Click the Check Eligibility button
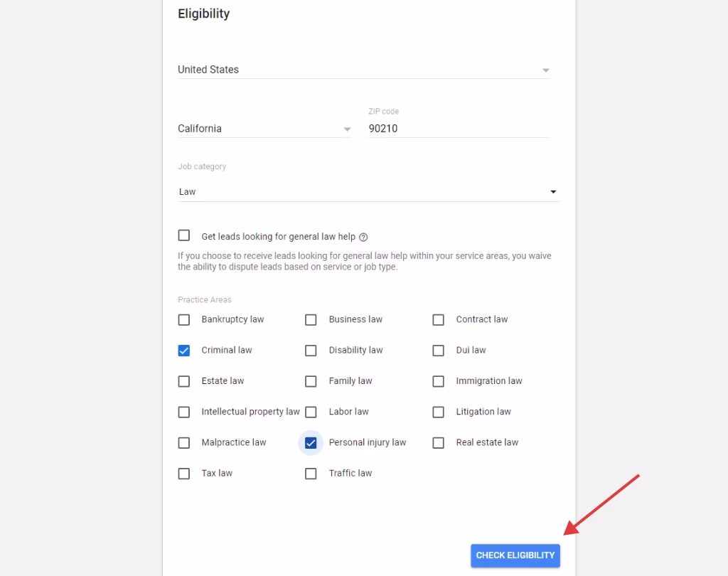 coord(515,555)
